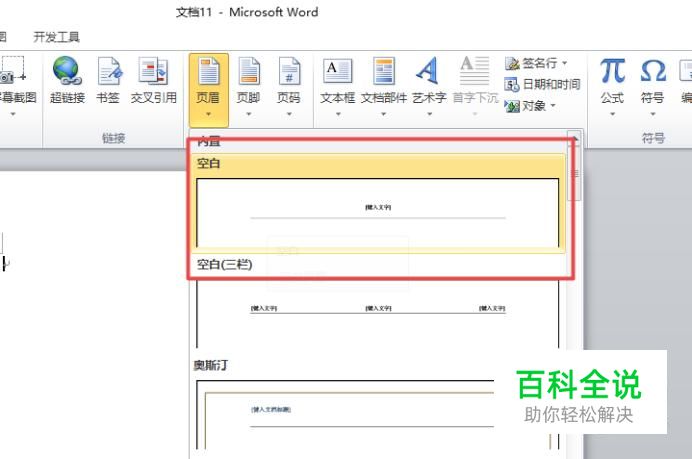Click the 页码 page number icon
692x459 pixels.
[289, 71]
